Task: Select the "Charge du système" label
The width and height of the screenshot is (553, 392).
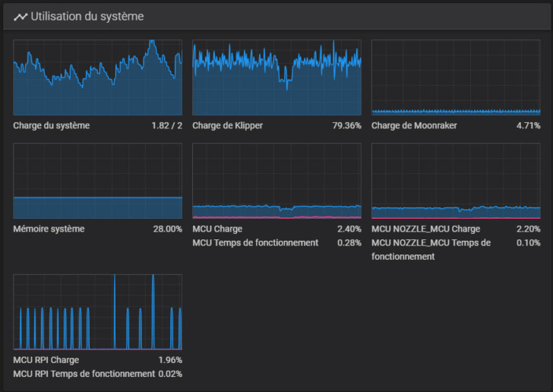Action: click(x=51, y=125)
